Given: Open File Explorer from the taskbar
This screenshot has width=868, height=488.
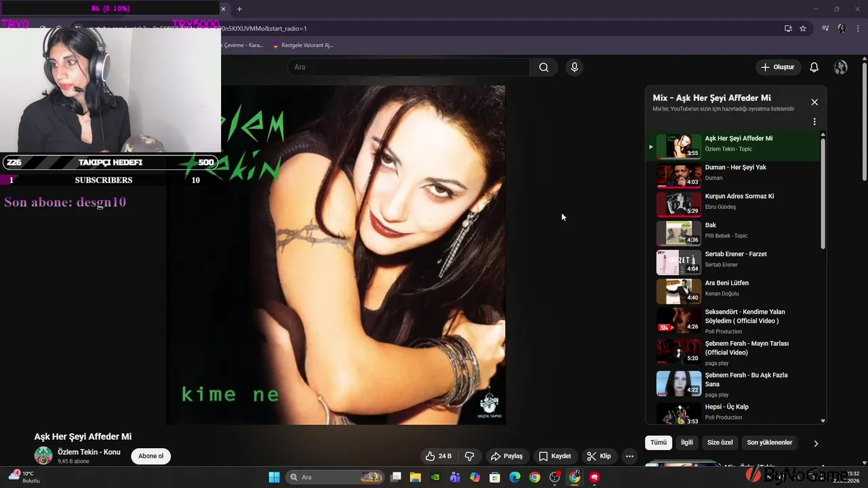Looking at the screenshot, I should click(x=416, y=477).
